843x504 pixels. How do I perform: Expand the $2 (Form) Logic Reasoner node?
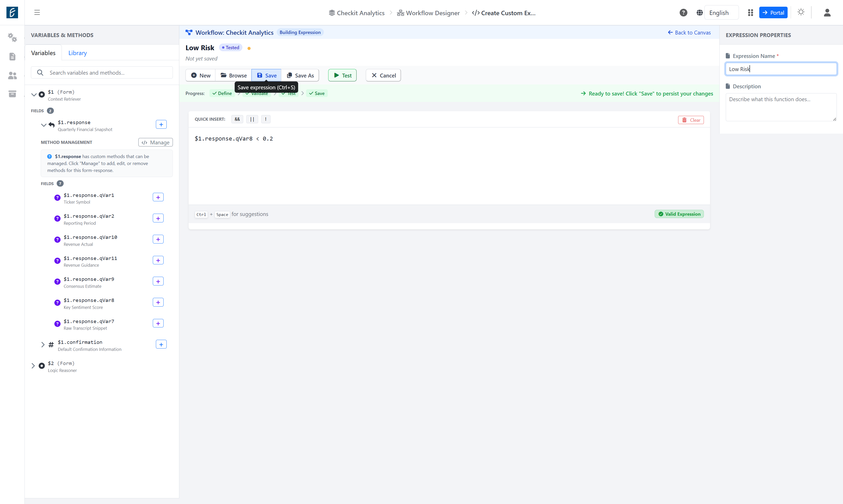click(33, 366)
